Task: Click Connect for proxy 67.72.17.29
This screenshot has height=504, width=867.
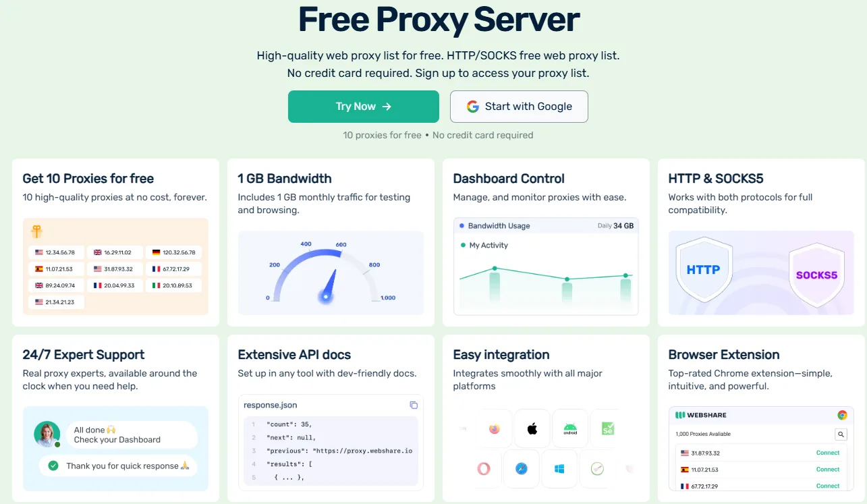Action: click(x=828, y=486)
